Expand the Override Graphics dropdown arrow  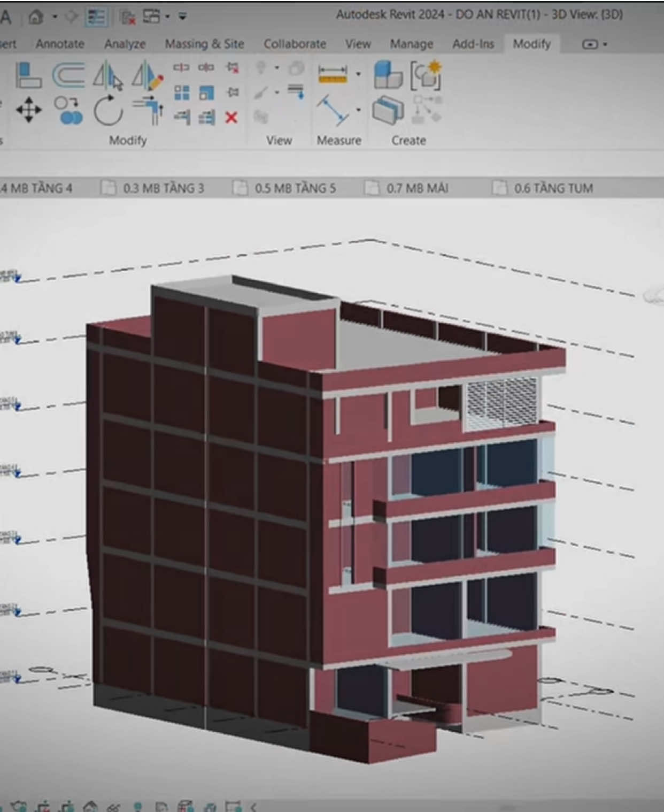(x=277, y=93)
